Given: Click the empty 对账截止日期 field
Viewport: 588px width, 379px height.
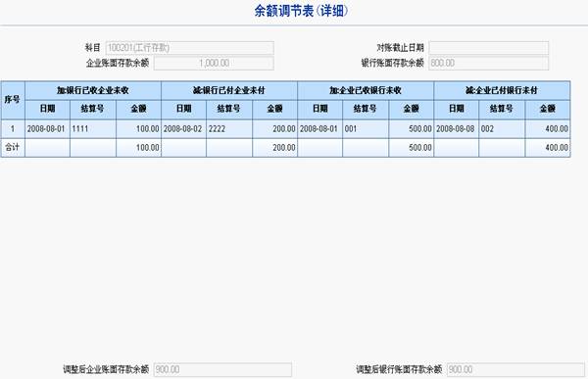Looking at the screenshot, I should (x=489, y=48).
